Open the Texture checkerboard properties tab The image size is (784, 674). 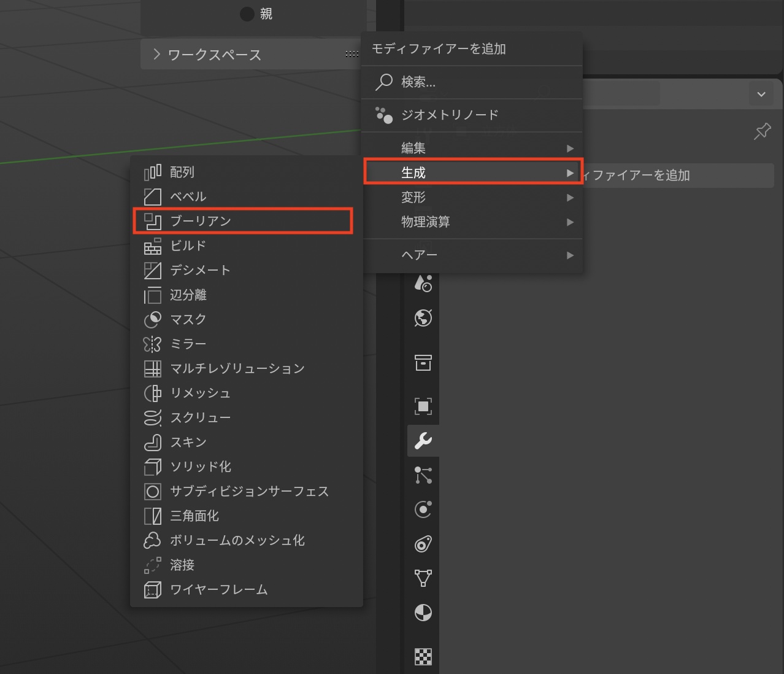(423, 657)
